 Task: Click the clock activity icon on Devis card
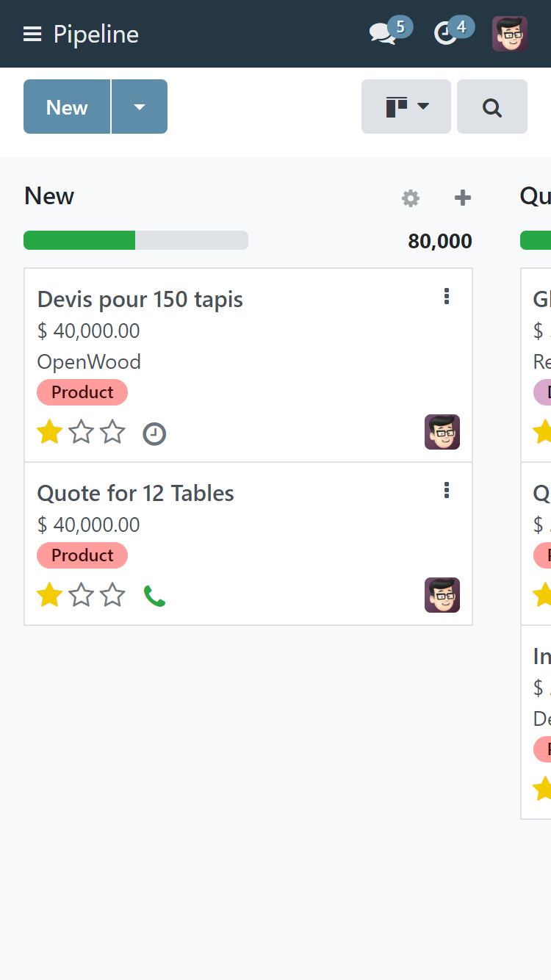coord(154,434)
